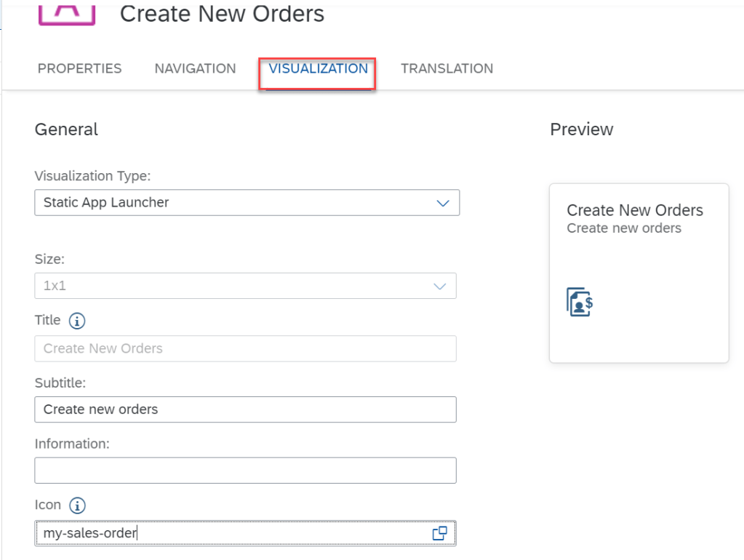Image resolution: width=744 pixels, height=560 pixels.
Task: Focus the Subtitle text field
Action: tap(244, 409)
